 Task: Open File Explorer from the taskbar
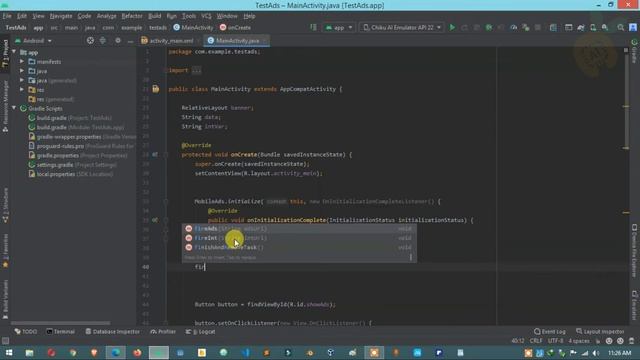pyautogui.click(x=29, y=353)
